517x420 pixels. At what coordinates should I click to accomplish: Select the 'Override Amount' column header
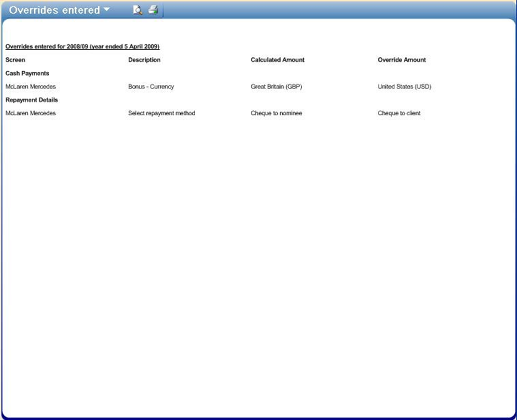click(x=402, y=60)
